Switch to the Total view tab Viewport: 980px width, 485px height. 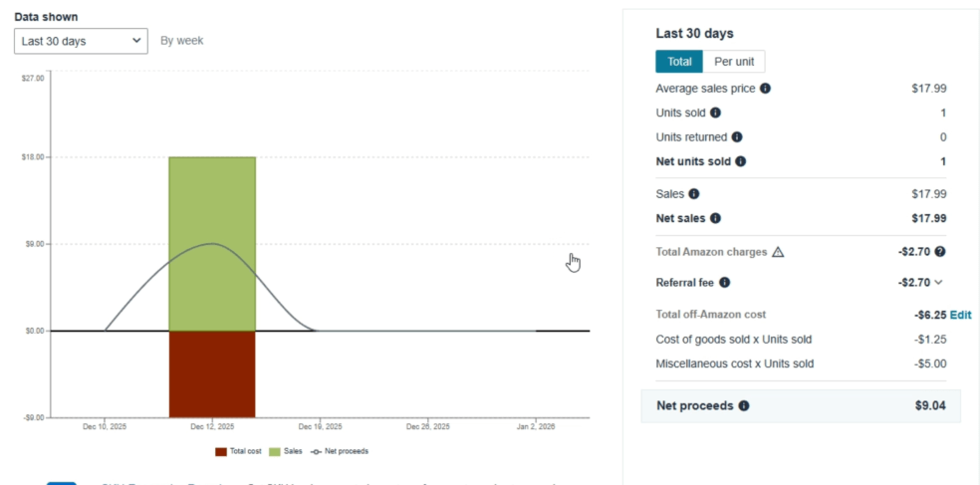[679, 62]
